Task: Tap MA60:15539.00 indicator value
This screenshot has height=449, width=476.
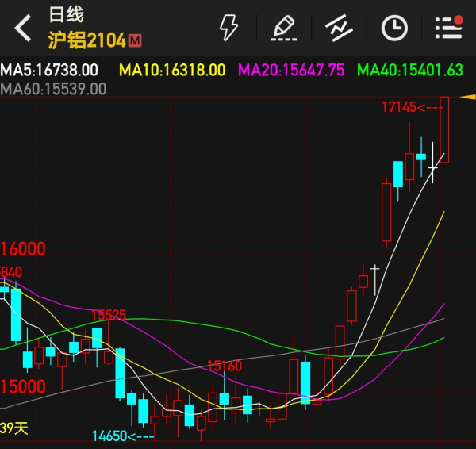Action: pos(53,90)
